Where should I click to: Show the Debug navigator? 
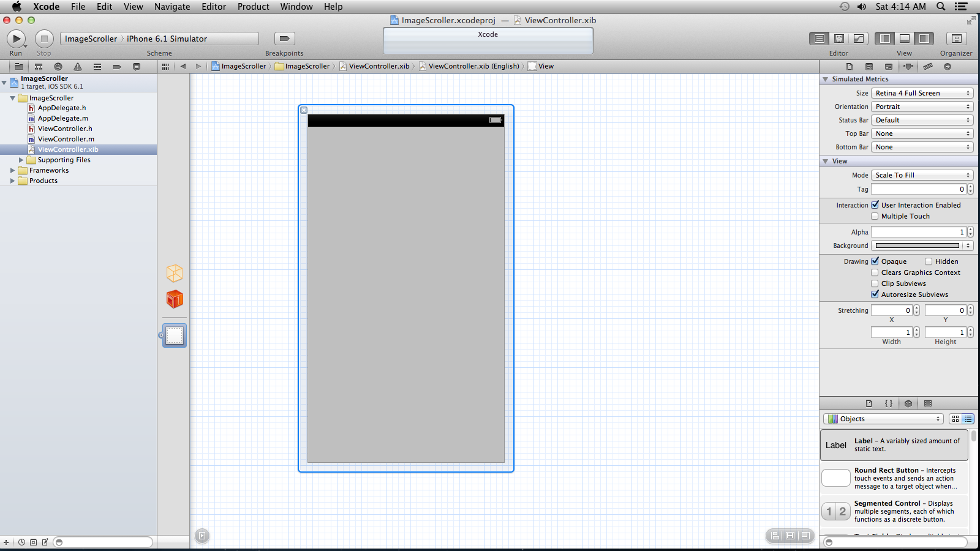point(97,67)
